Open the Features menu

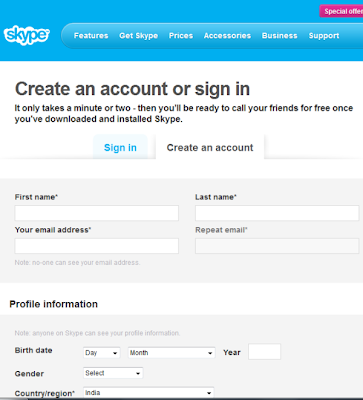[91, 36]
